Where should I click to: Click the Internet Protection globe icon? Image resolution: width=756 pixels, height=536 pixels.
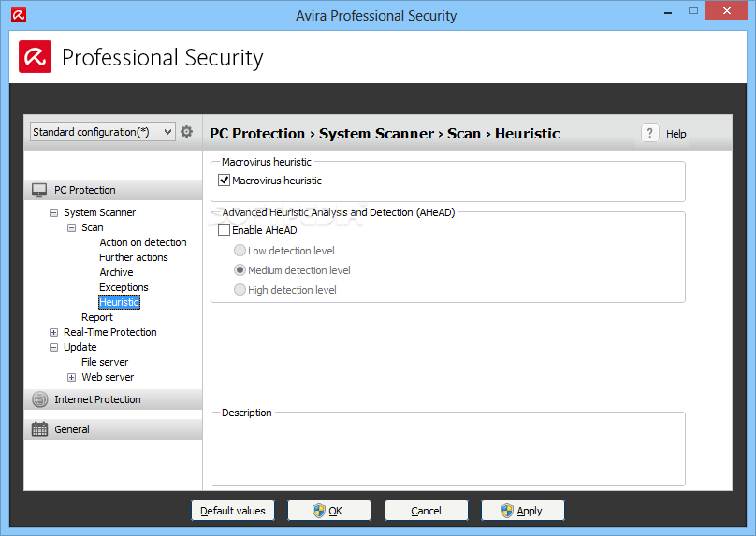pyautogui.click(x=40, y=399)
